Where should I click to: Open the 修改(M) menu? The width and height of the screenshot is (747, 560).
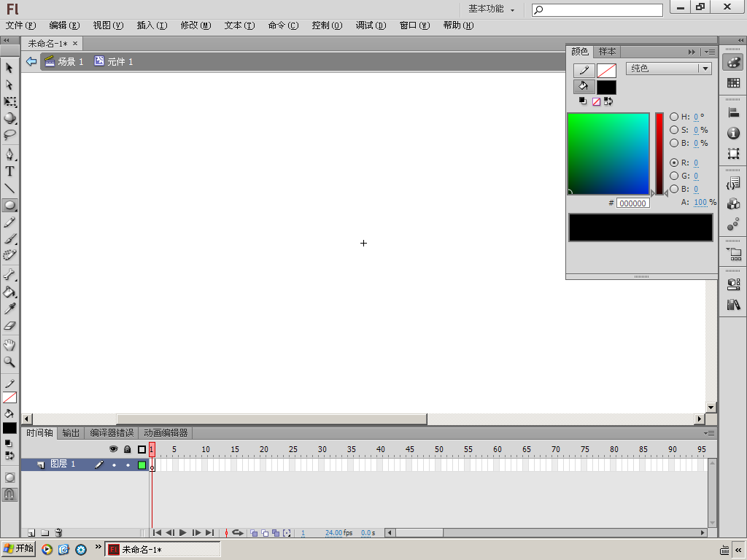click(x=196, y=26)
